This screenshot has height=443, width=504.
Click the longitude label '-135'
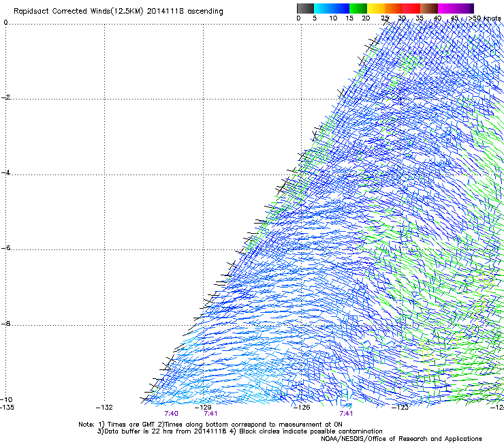click(7, 408)
